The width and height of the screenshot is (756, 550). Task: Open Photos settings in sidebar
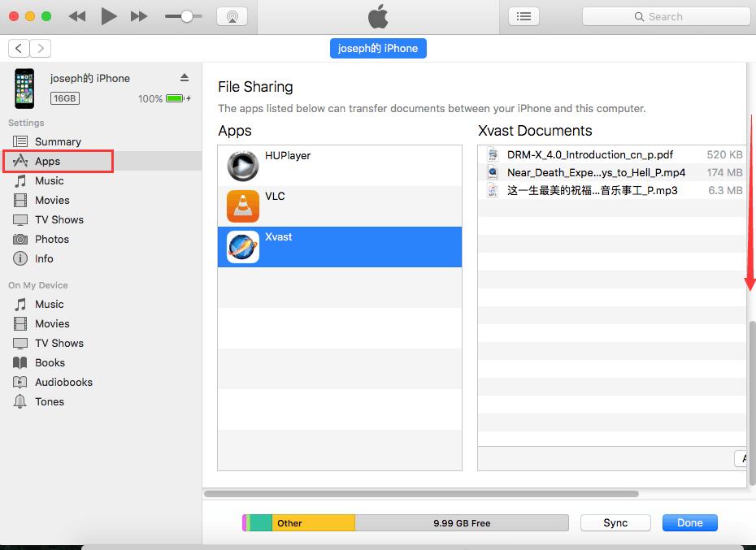[x=51, y=239]
